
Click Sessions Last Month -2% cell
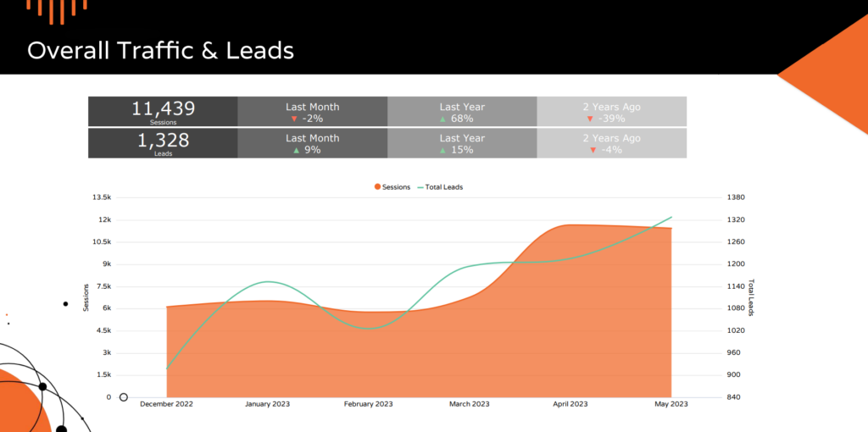click(x=312, y=112)
